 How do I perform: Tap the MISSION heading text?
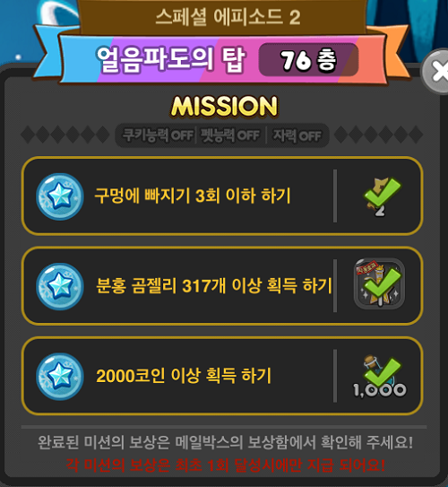[224, 106]
